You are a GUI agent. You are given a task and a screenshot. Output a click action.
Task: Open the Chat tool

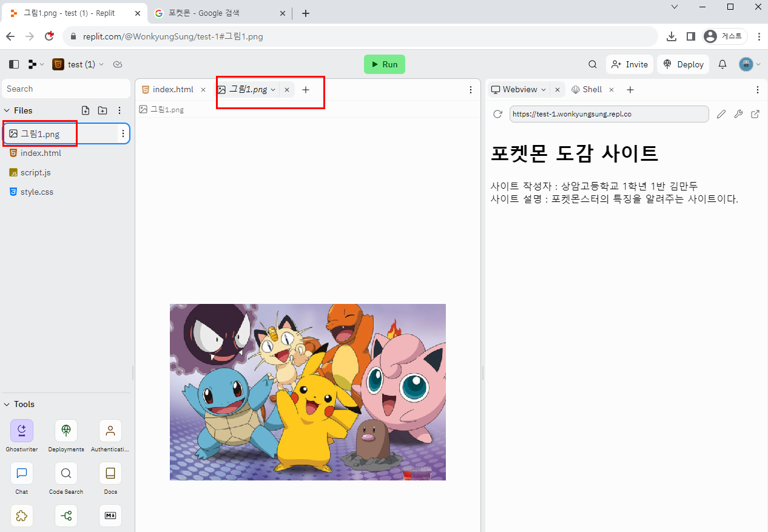click(x=22, y=478)
